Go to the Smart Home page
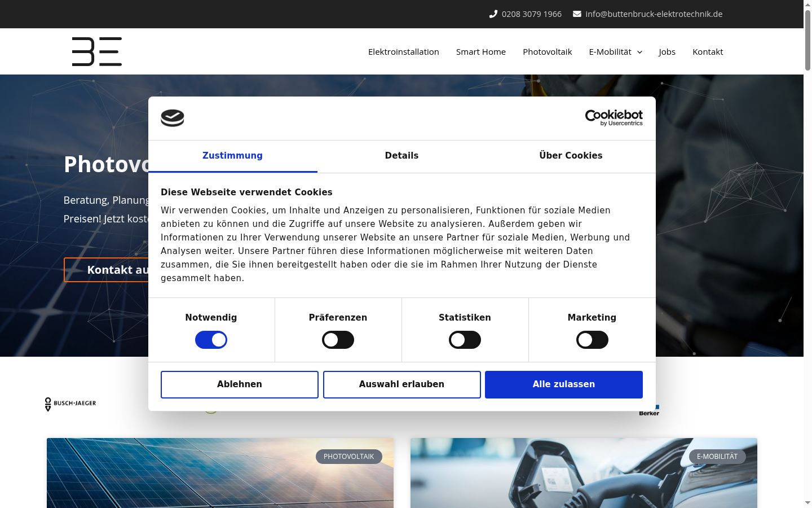This screenshot has width=812, height=508. [x=481, y=52]
